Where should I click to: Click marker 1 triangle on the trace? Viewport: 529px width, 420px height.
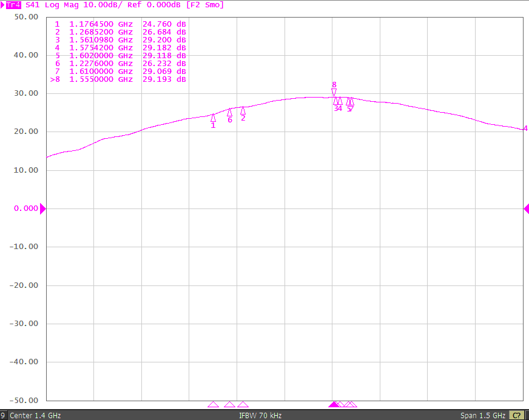coord(213,118)
